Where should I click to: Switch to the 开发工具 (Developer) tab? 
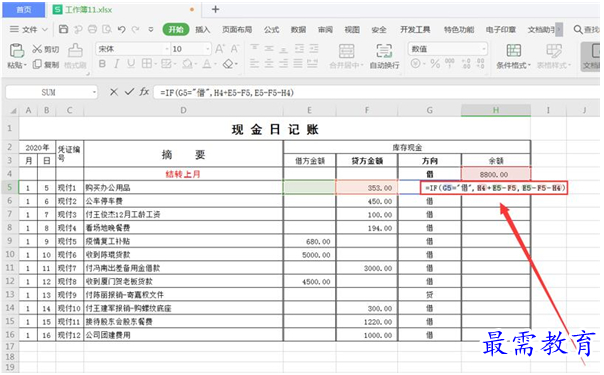(x=415, y=29)
